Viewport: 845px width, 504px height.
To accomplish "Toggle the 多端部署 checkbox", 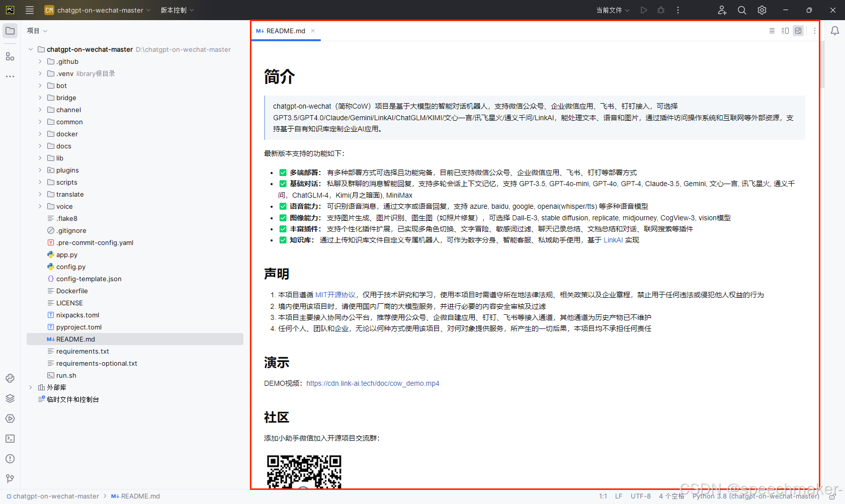I will 283,173.
